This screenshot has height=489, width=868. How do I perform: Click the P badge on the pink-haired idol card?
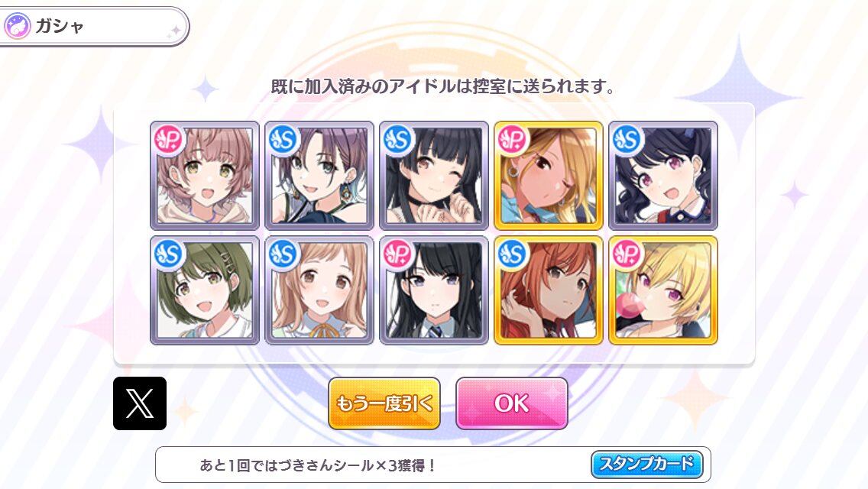[x=168, y=139]
